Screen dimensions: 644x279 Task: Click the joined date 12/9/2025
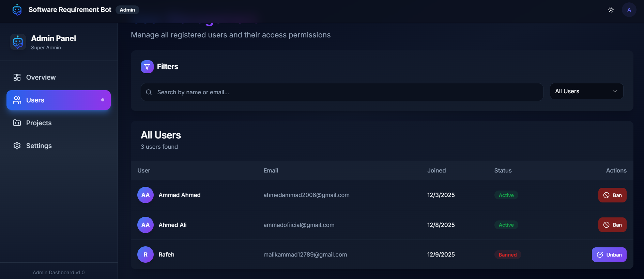click(441, 255)
